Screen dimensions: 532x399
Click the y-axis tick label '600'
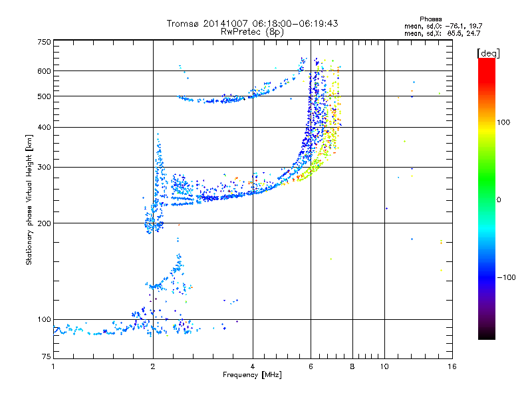(44, 71)
